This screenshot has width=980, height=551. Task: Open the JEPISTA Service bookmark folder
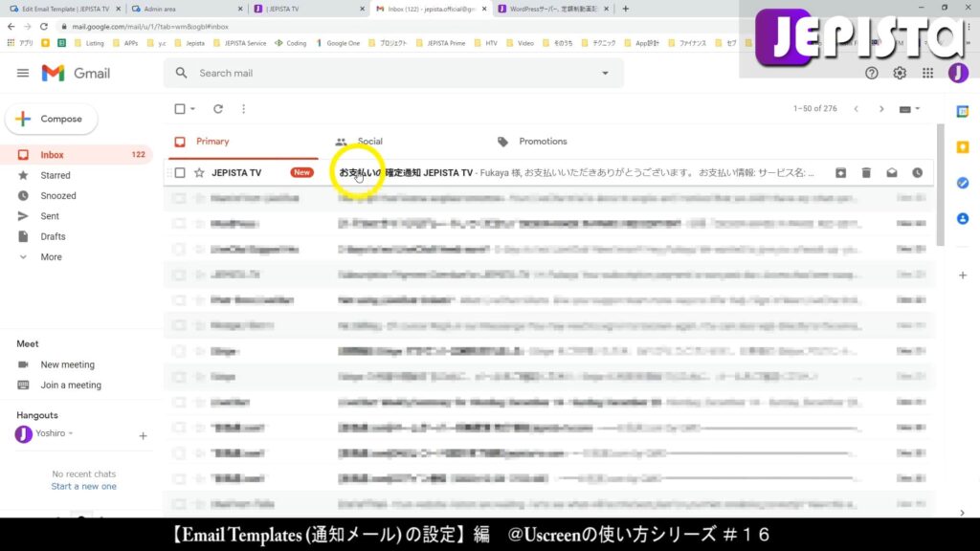(x=239, y=43)
